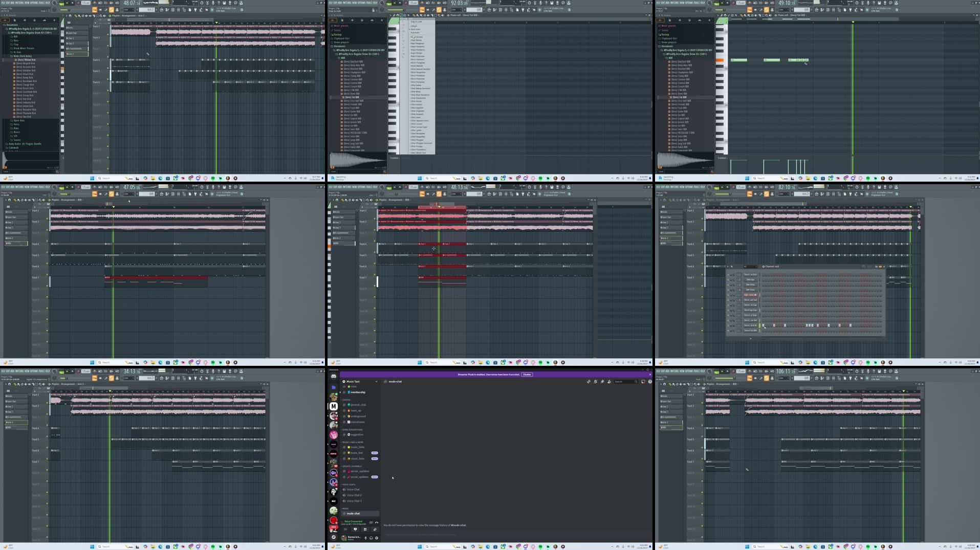The height and width of the screenshot is (550, 980).
Task: Click the metronome icon in the 48:07 frame
Action: [94, 3]
